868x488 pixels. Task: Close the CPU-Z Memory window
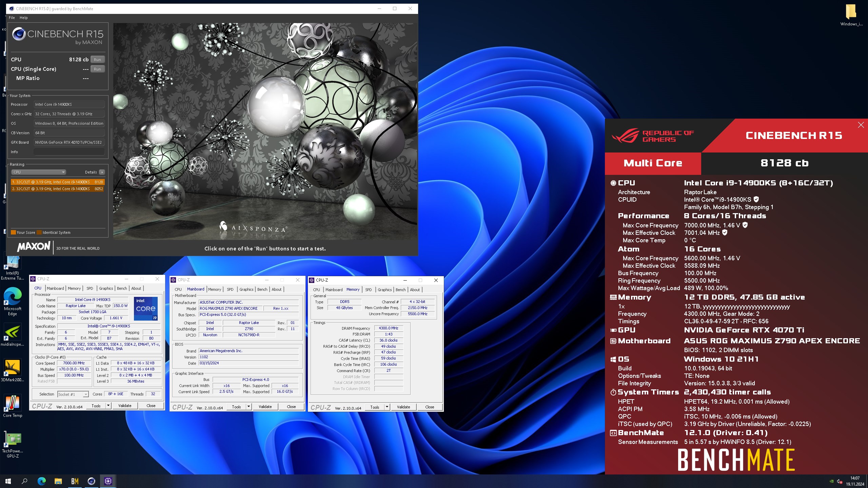click(436, 280)
